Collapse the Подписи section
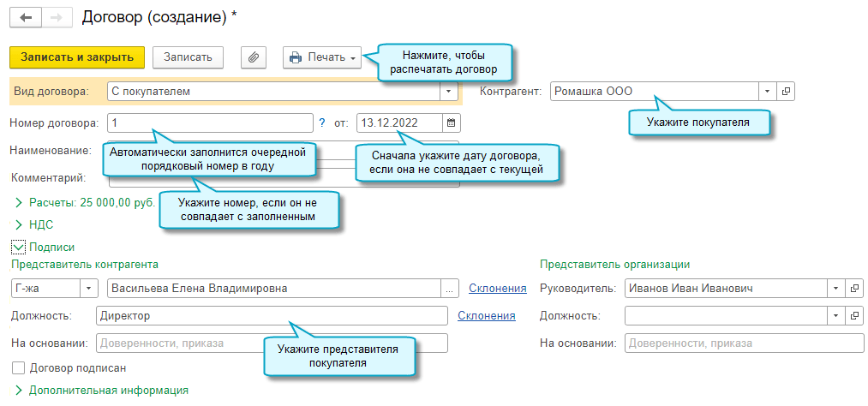868x406 pixels. (19, 247)
